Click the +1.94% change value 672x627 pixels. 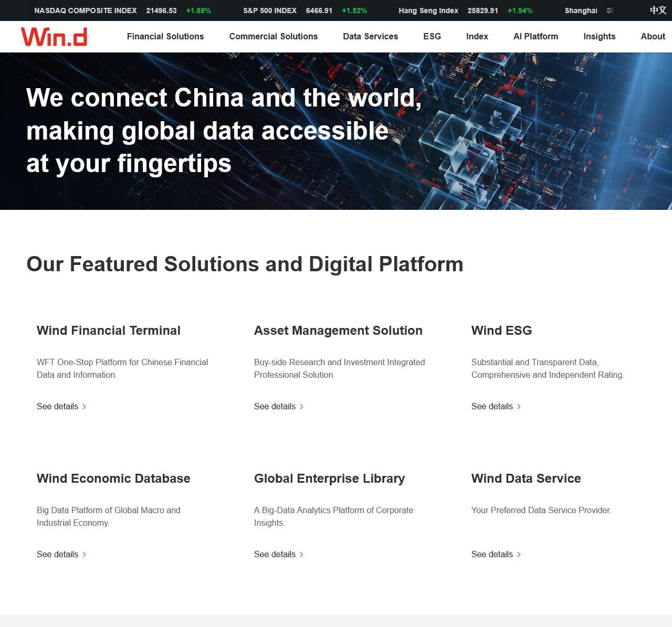tap(520, 10)
